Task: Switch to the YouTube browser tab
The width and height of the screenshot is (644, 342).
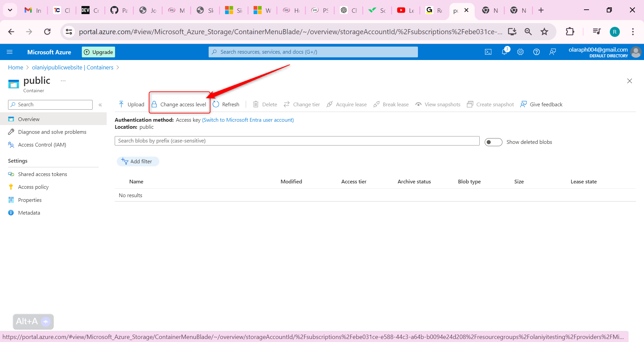Action: click(406, 10)
